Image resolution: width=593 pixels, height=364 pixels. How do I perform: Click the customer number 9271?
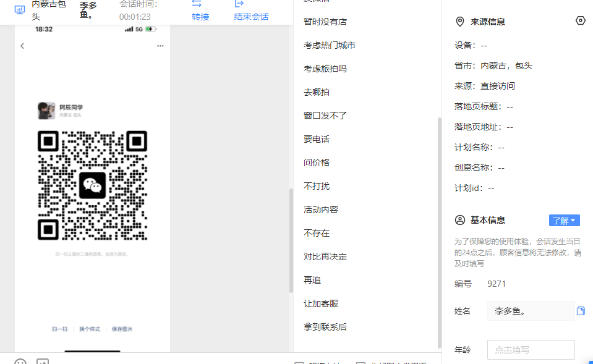[x=497, y=284]
